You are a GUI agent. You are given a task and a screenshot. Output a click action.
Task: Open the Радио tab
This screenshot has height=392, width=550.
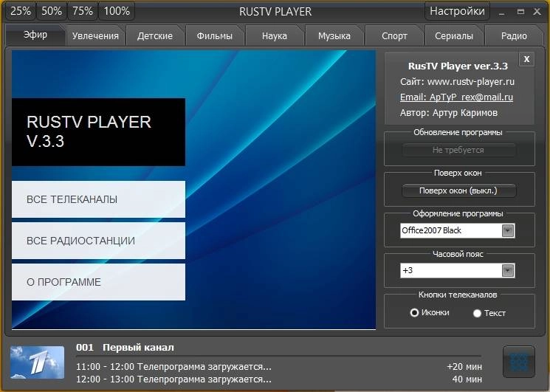point(514,35)
